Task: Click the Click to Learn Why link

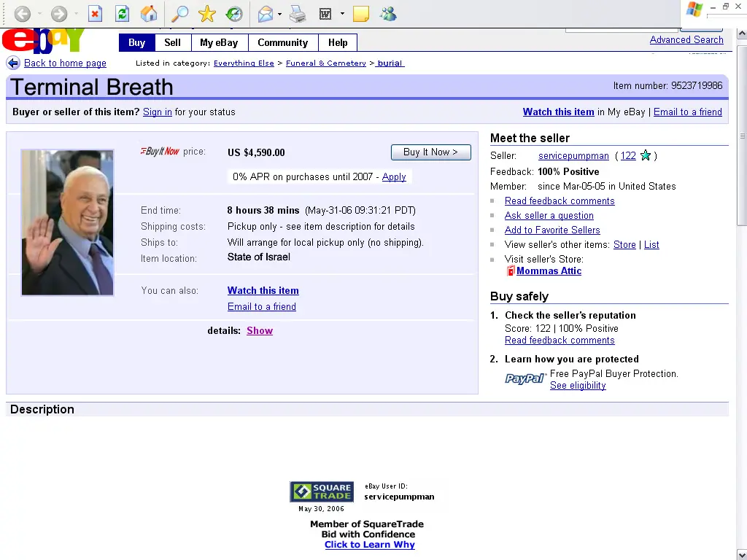Action: click(370, 545)
